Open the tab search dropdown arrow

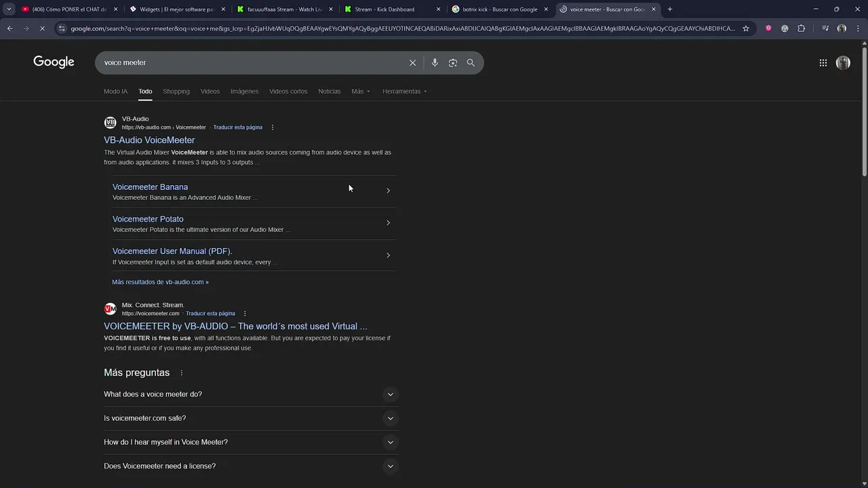[9, 9]
